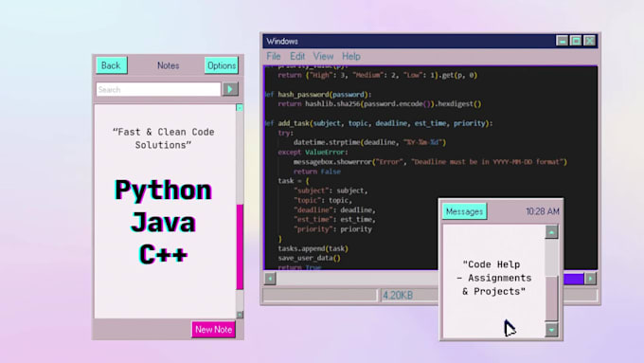The width and height of the screenshot is (644, 363).
Task: Click code window left scroll arrow
Action: pyautogui.click(x=270, y=279)
